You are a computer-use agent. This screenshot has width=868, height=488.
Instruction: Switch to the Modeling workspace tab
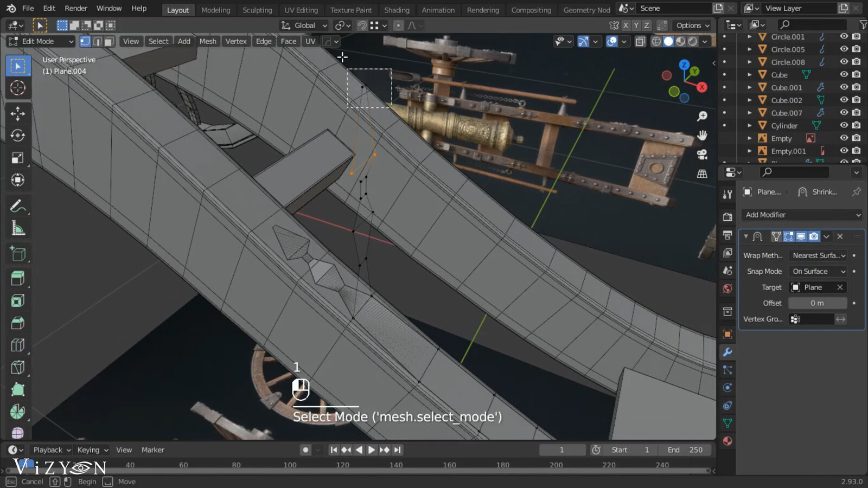[215, 10]
